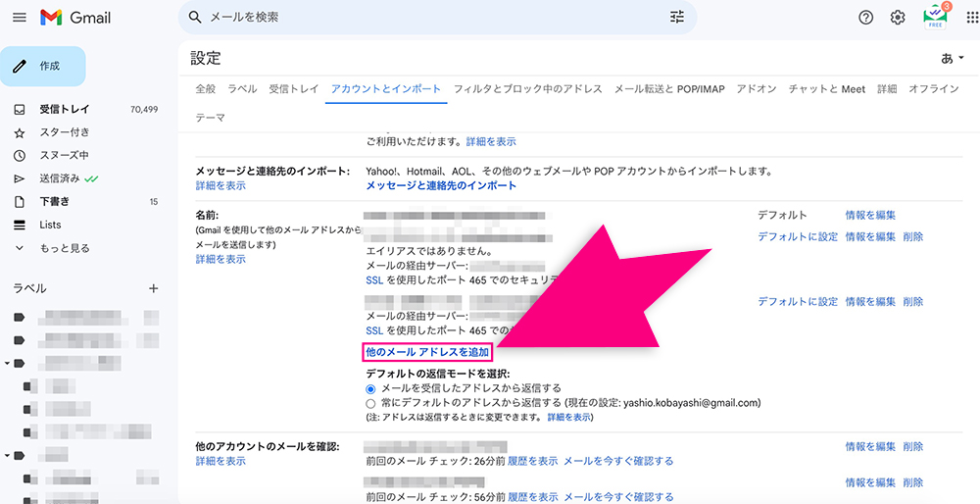Open the Google apps grid
Image resolution: width=980 pixels, height=504 pixels.
click(x=972, y=18)
